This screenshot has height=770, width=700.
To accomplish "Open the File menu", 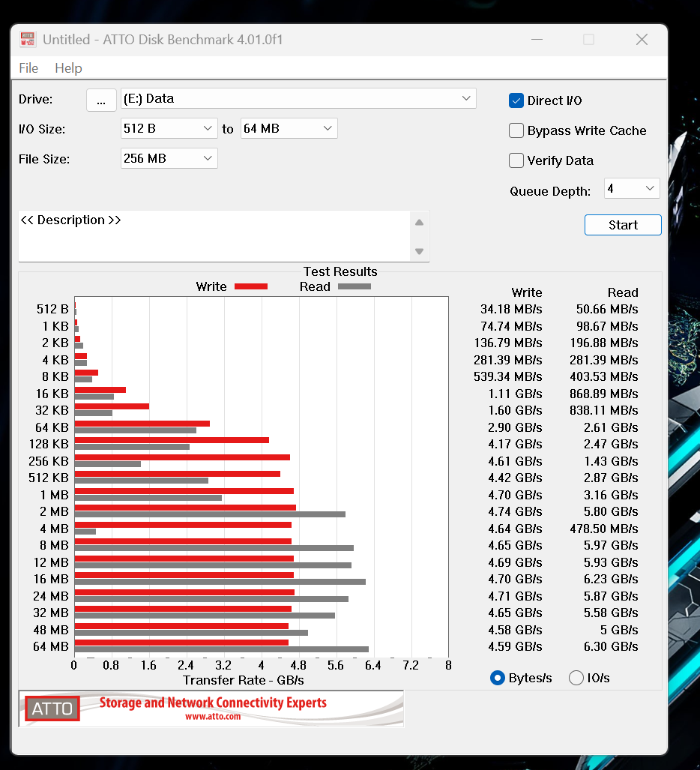I will [28, 67].
